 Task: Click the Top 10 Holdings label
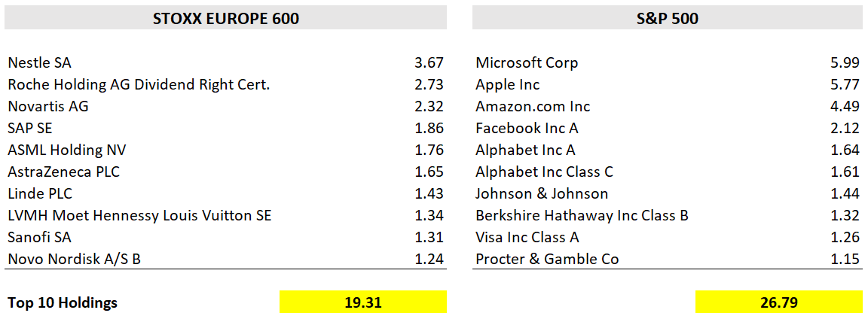click(63, 303)
